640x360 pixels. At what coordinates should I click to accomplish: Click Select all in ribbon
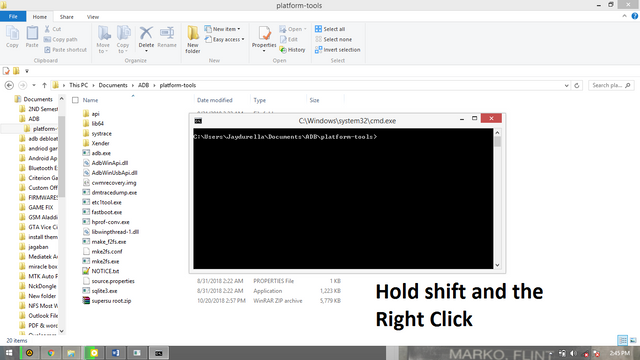pos(330,29)
